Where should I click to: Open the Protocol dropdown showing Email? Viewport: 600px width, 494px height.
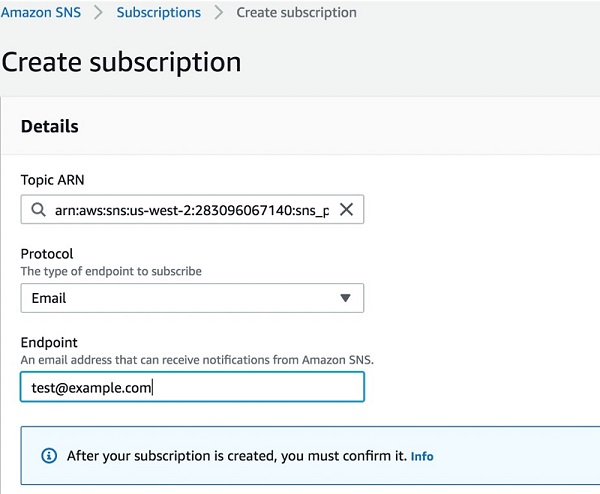pyautogui.click(x=192, y=298)
